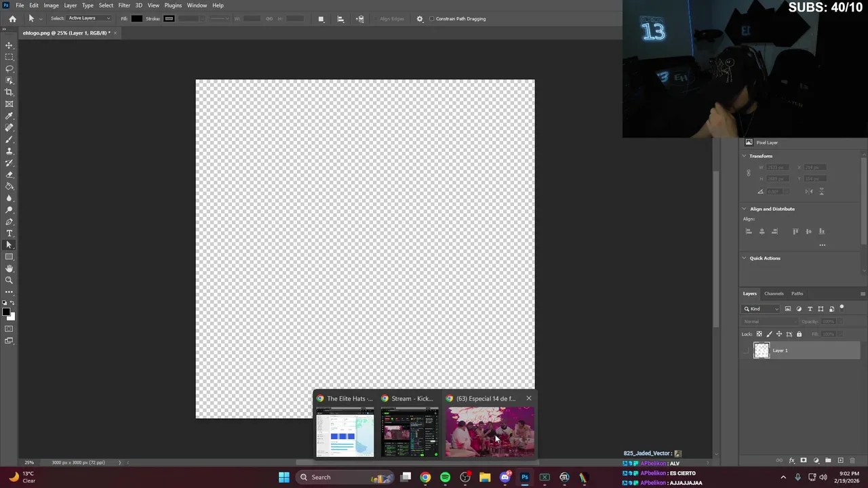Viewport: 868px width, 488px height.
Task: Select the Rectangle shape tool
Action: pyautogui.click(x=9, y=257)
